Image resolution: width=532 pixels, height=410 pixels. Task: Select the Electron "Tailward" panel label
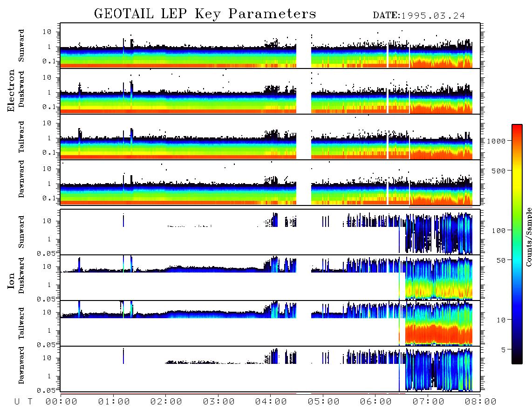[21, 137]
